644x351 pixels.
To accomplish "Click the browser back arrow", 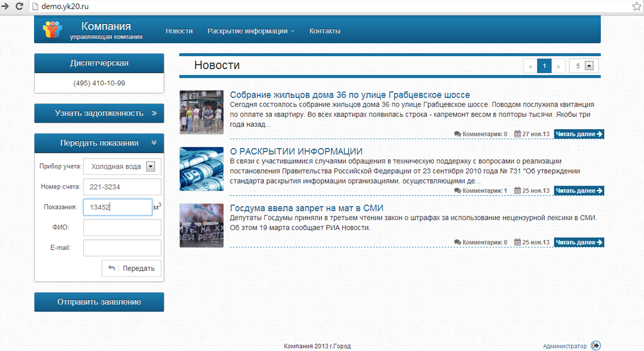I will pyautogui.click(x=6, y=6).
